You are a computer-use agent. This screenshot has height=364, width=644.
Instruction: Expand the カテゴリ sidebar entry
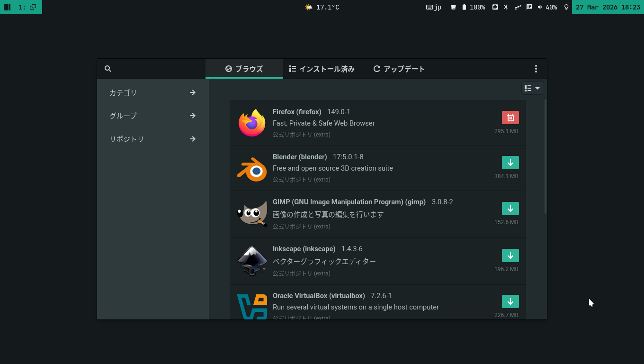pos(152,92)
